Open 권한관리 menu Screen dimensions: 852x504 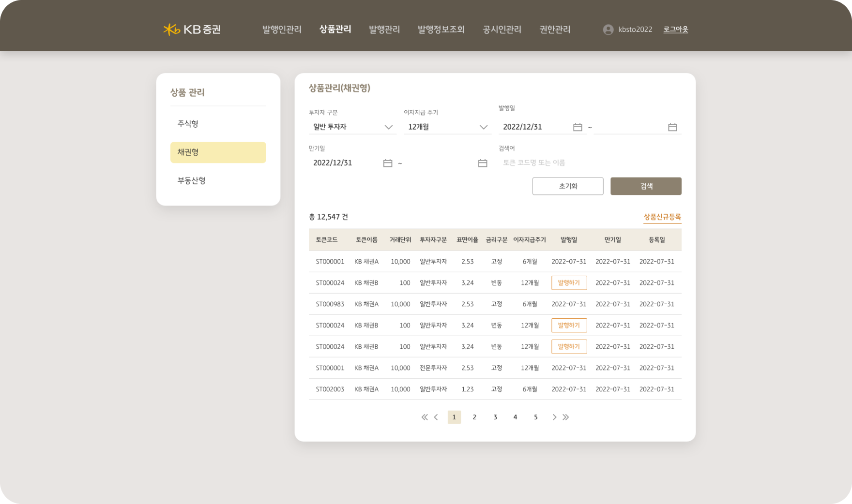coord(555,30)
